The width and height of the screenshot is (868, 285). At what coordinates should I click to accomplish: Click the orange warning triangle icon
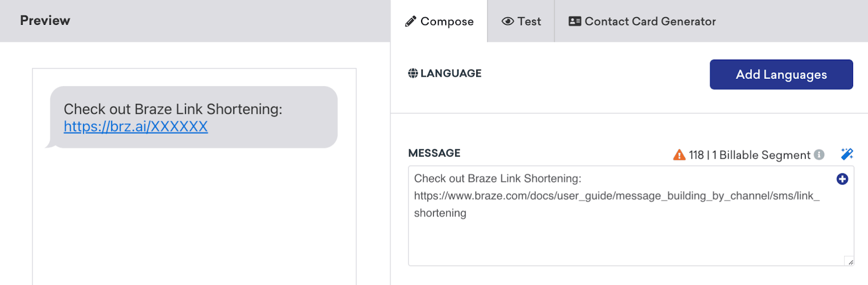pyautogui.click(x=679, y=155)
